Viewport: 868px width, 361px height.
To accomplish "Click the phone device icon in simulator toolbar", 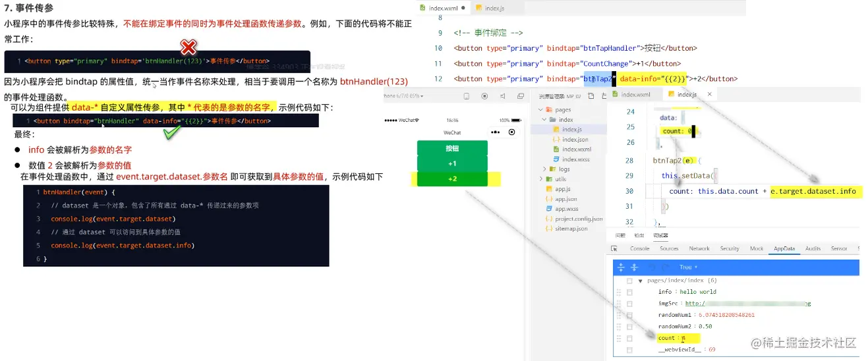I will [x=466, y=96].
